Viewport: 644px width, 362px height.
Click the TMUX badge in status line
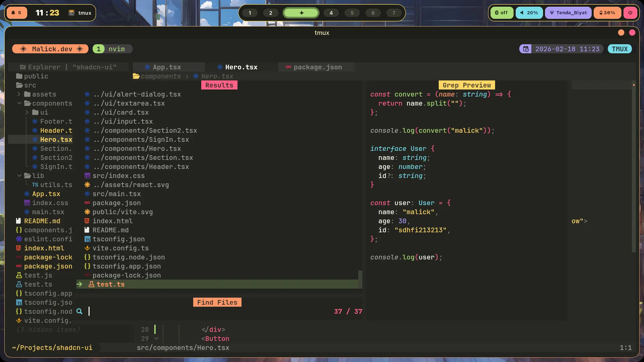tap(620, 49)
